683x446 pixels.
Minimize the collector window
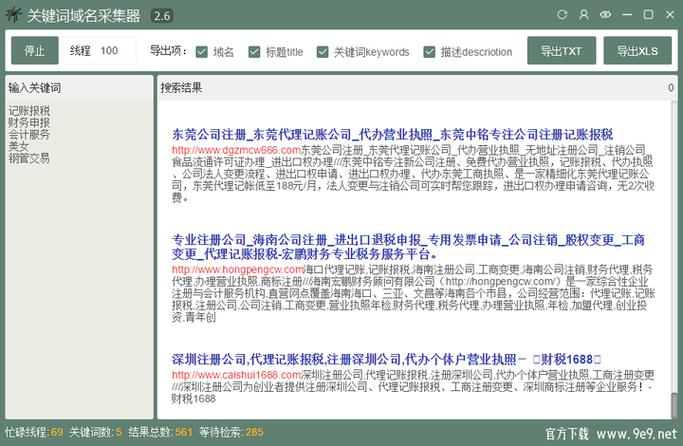627,15
